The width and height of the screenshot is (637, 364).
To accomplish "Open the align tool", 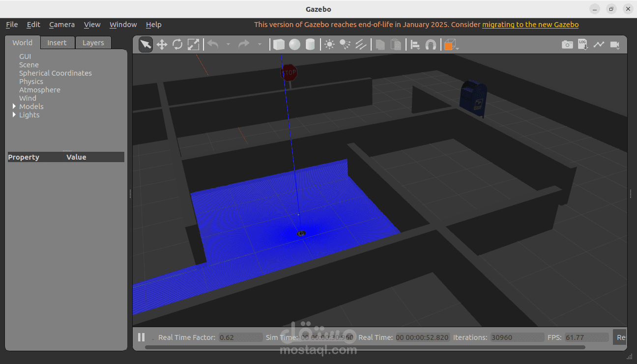I will click(x=415, y=45).
